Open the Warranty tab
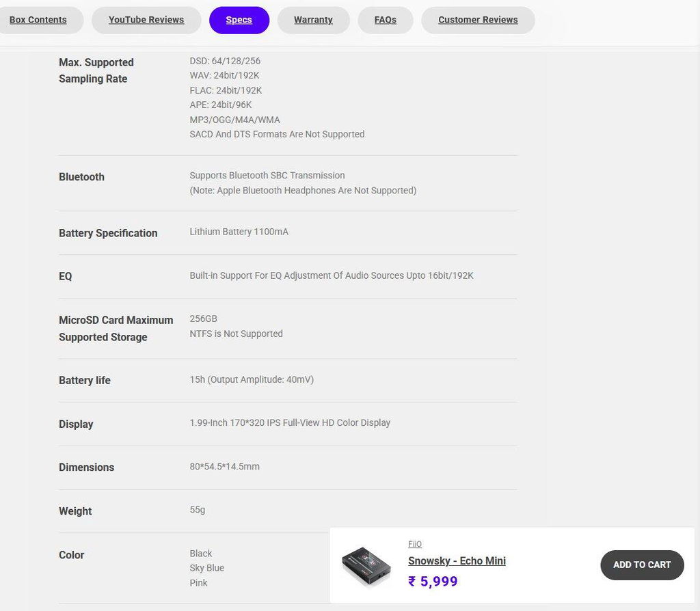 (x=313, y=20)
